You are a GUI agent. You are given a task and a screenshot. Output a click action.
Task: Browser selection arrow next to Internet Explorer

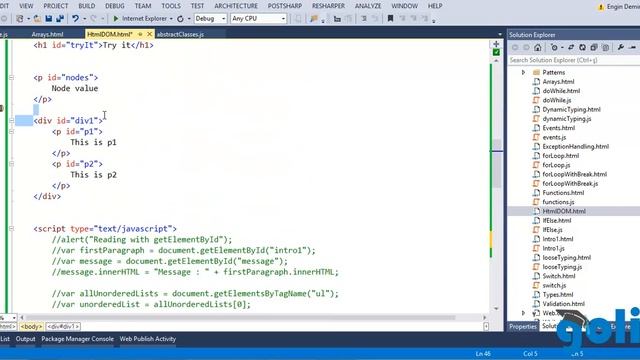tap(171, 19)
